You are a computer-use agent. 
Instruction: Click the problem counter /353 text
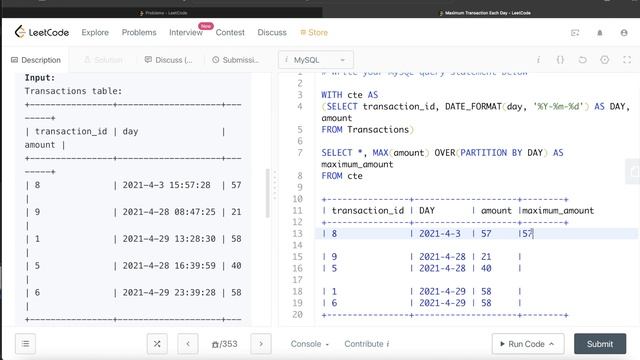click(224, 344)
